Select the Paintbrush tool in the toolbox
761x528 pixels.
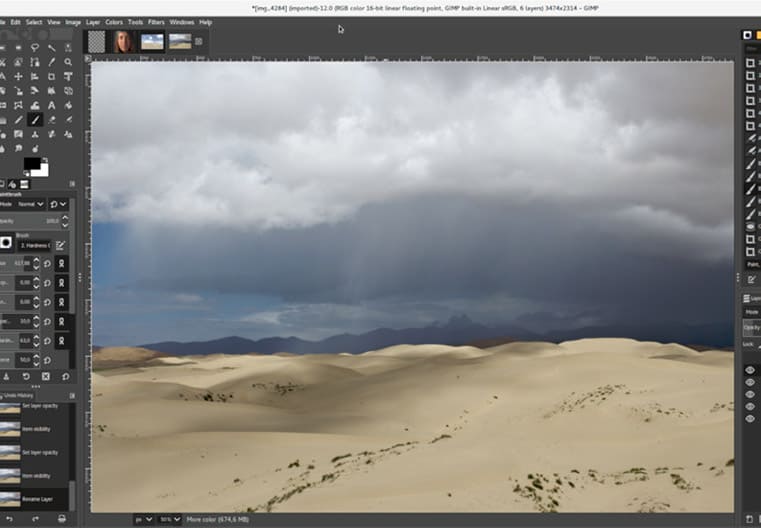click(36, 120)
